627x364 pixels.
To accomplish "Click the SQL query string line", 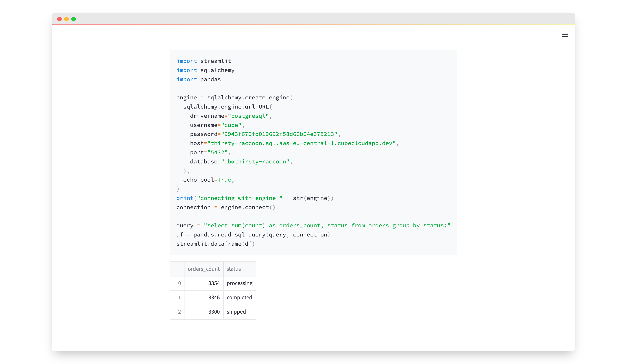I will [327, 225].
